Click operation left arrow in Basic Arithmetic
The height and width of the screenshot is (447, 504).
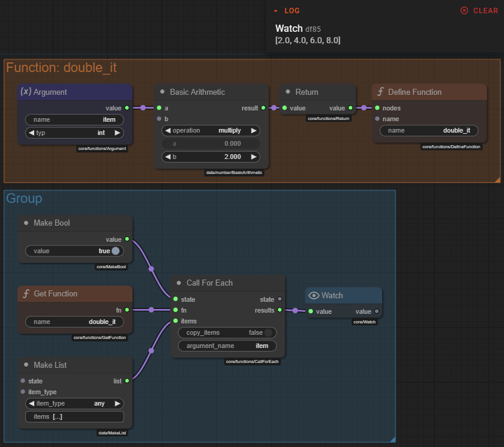coord(168,130)
